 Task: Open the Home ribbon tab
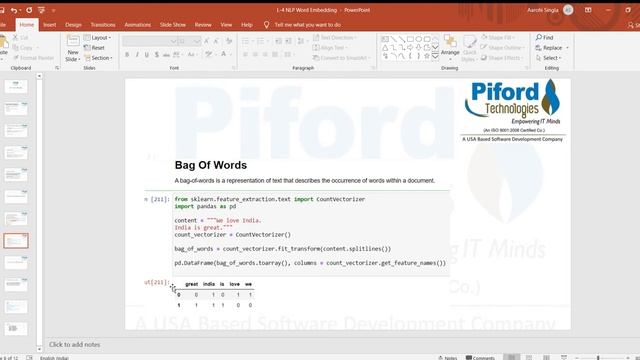click(27, 25)
